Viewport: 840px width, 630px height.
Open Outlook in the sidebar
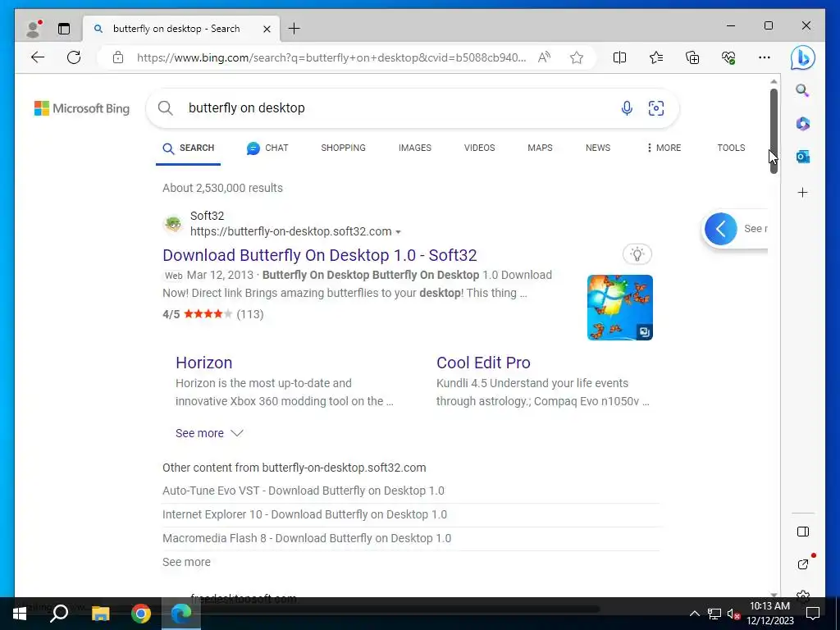coord(802,157)
